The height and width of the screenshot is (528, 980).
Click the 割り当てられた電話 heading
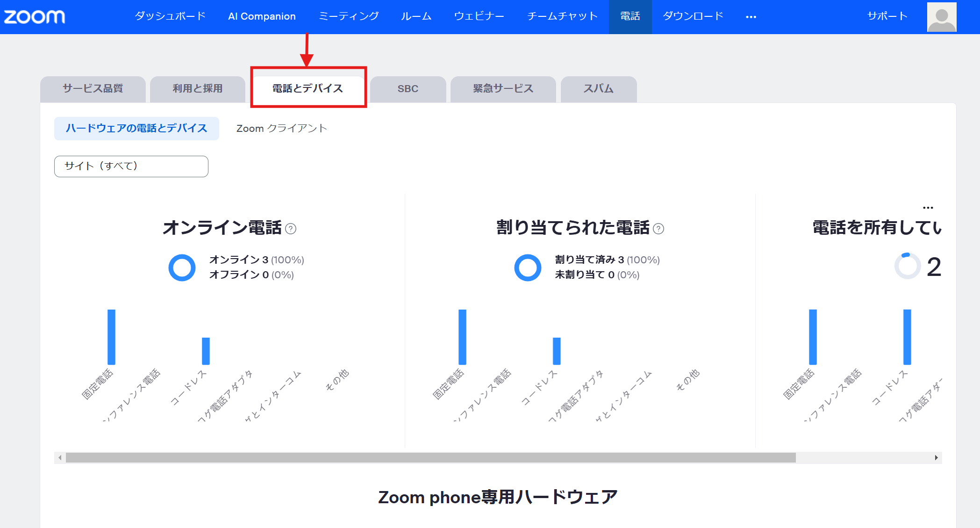[573, 228]
